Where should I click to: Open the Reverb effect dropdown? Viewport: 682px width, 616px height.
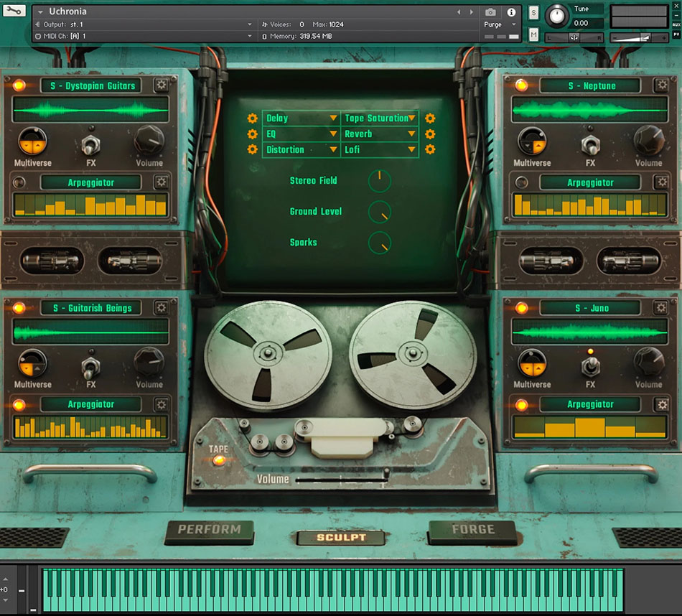[x=380, y=134]
